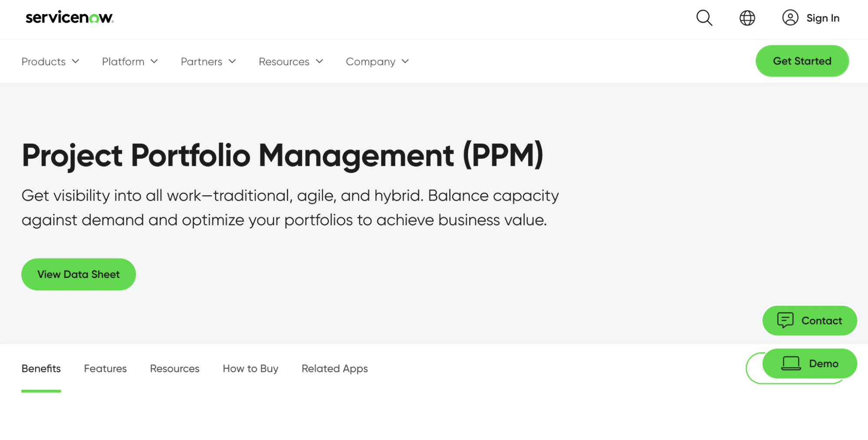Go to the Resources section tab
868x440 pixels.
(x=174, y=368)
